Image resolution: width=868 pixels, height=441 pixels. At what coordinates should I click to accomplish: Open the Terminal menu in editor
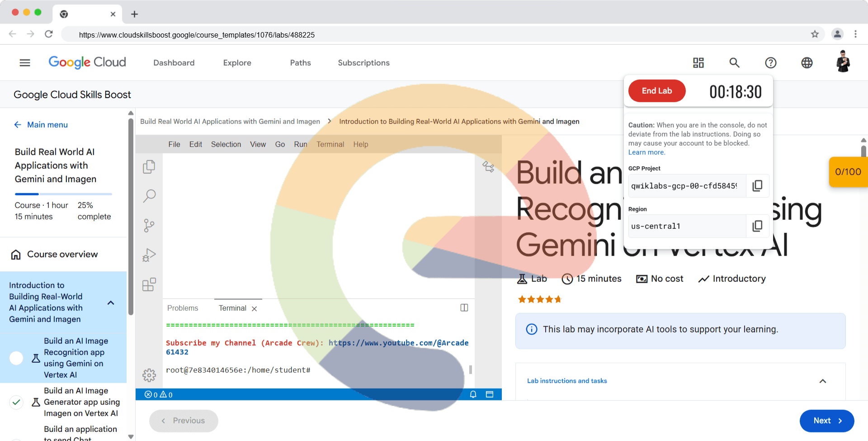(330, 144)
